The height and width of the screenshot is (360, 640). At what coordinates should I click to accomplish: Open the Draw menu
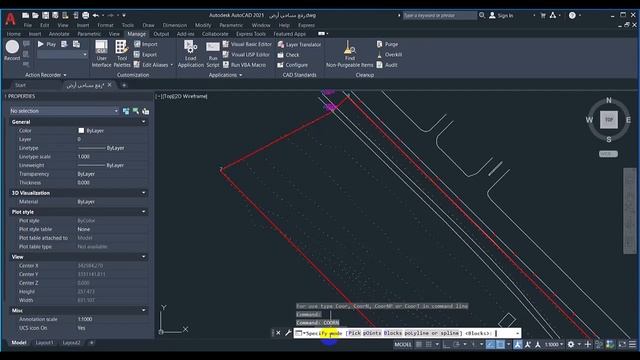pyautogui.click(x=148, y=25)
